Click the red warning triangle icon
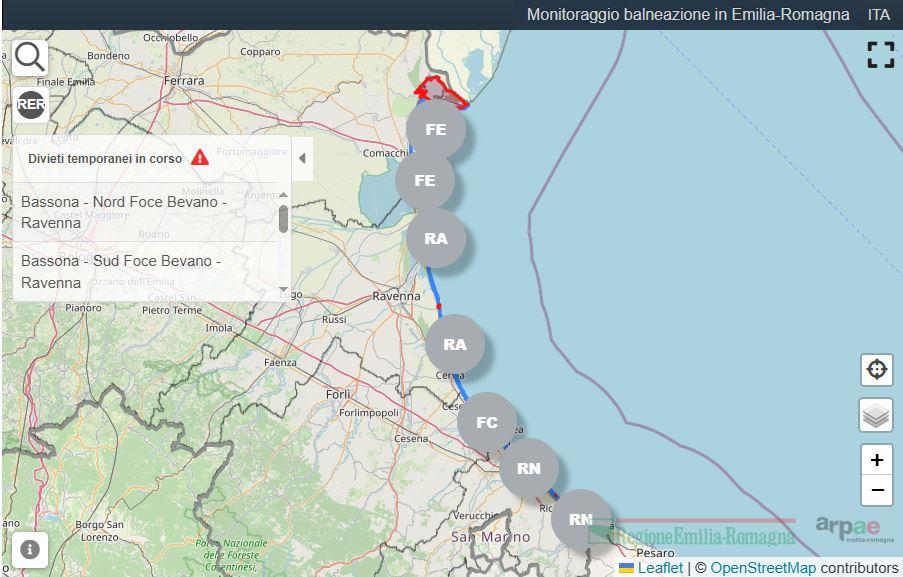The height and width of the screenshot is (577, 903). [200, 158]
